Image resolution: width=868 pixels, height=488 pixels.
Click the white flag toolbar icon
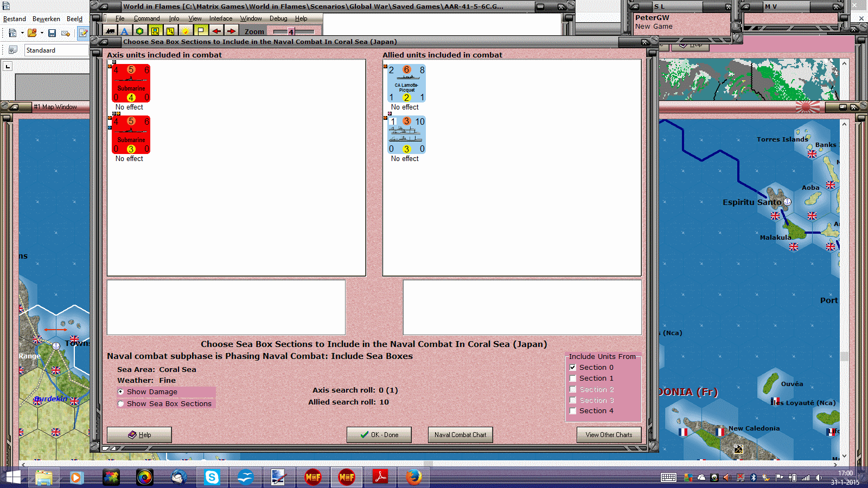point(201,31)
